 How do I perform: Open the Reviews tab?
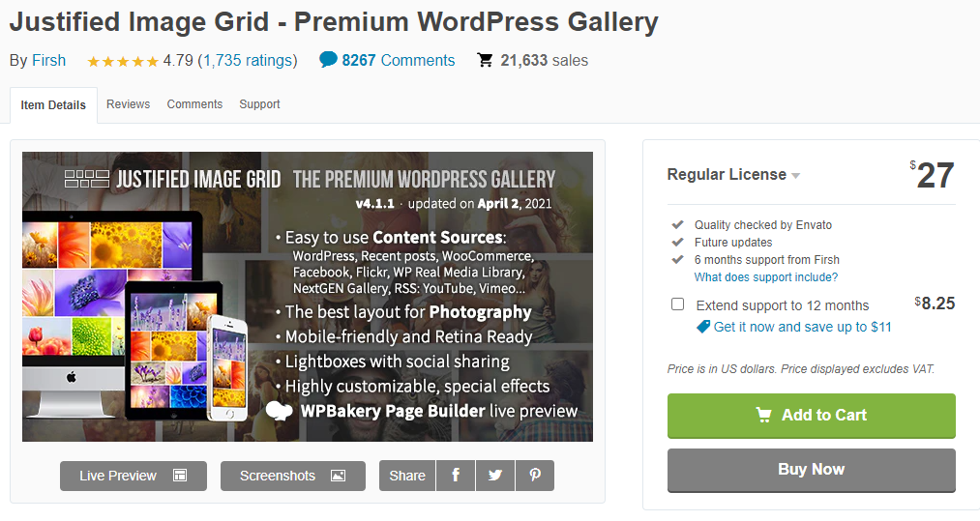(x=128, y=104)
